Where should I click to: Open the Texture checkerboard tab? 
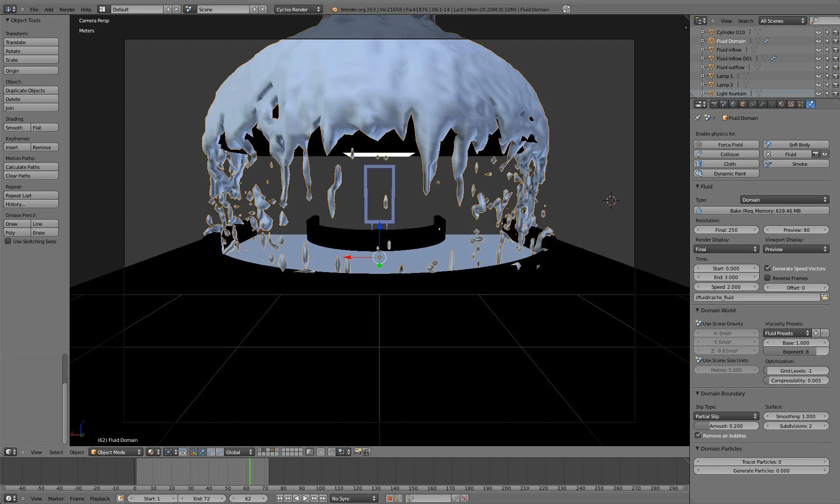coord(791,104)
